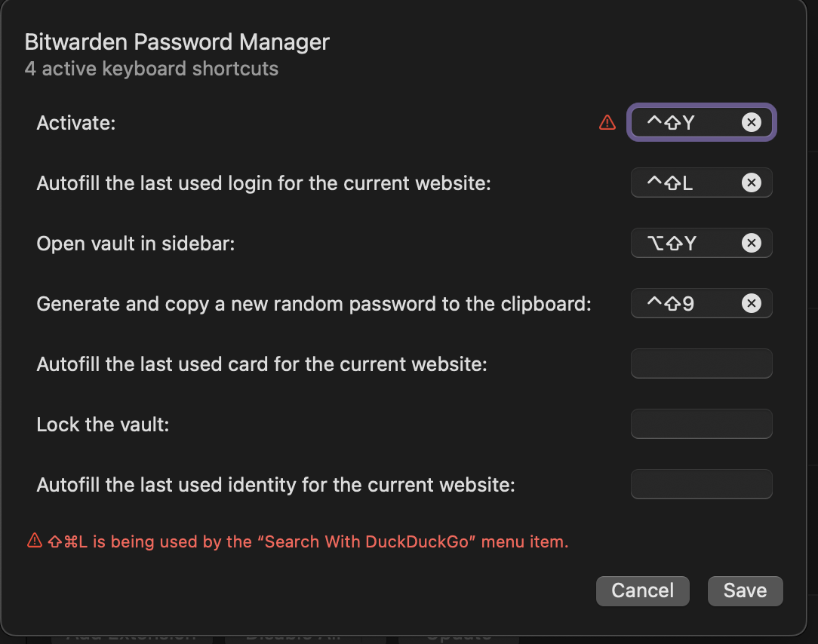This screenshot has height=644, width=818.
Task: Click the Bitwarden Password Manager dialog title
Action: pos(177,42)
